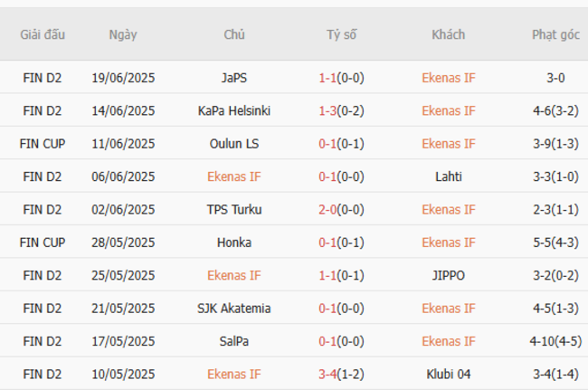Click 2-0 score in TPS Turku row
The height and width of the screenshot is (390, 588).
pos(327,209)
